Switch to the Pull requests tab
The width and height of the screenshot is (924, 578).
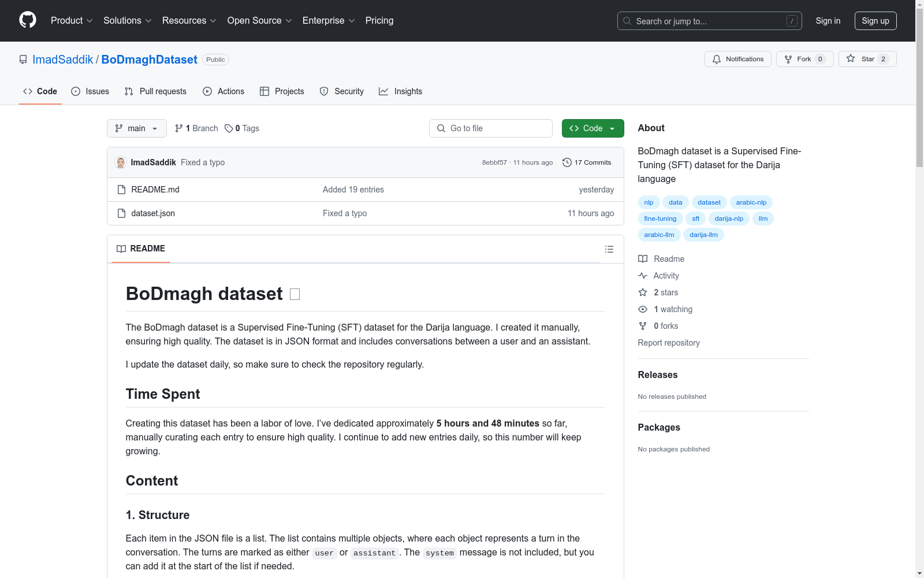155,91
